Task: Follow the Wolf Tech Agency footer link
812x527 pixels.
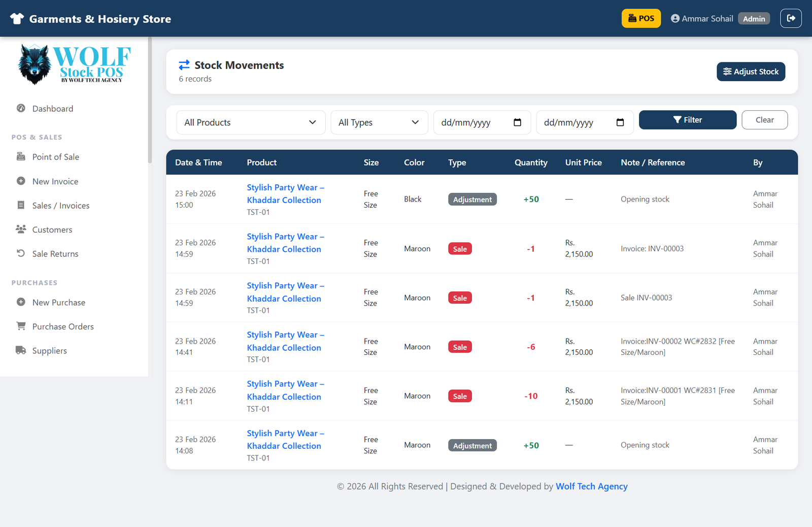Action: tap(591, 486)
